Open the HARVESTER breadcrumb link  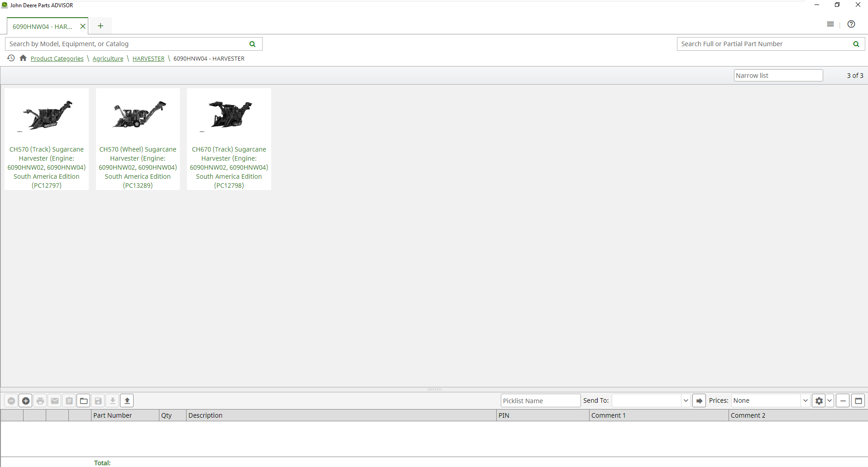click(149, 59)
